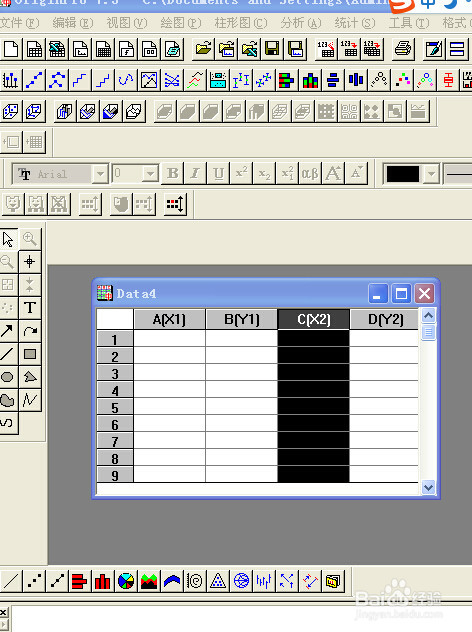Click the New Project icon
Screen dimensions: 472x632
11,50
